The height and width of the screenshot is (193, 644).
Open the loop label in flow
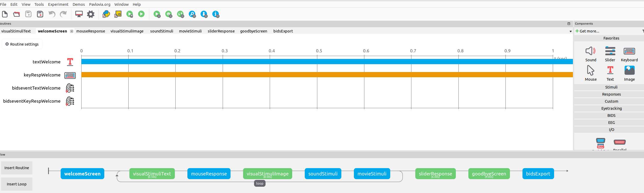(x=260, y=183)
